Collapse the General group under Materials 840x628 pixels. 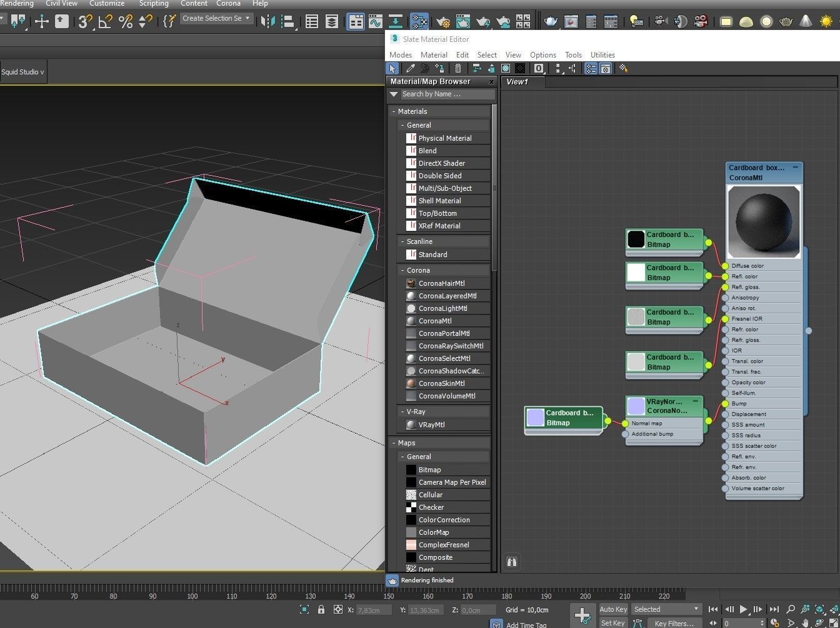(x=402, y=125)
